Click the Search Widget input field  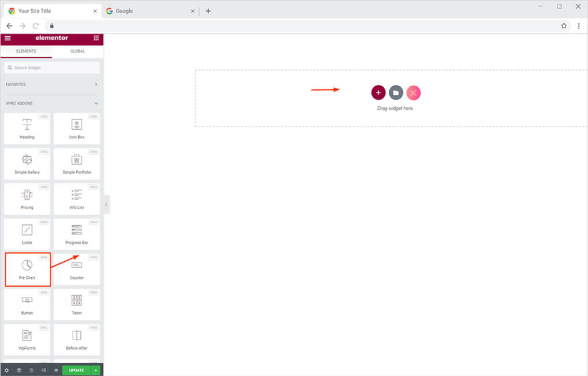click(x=52, y=68)
